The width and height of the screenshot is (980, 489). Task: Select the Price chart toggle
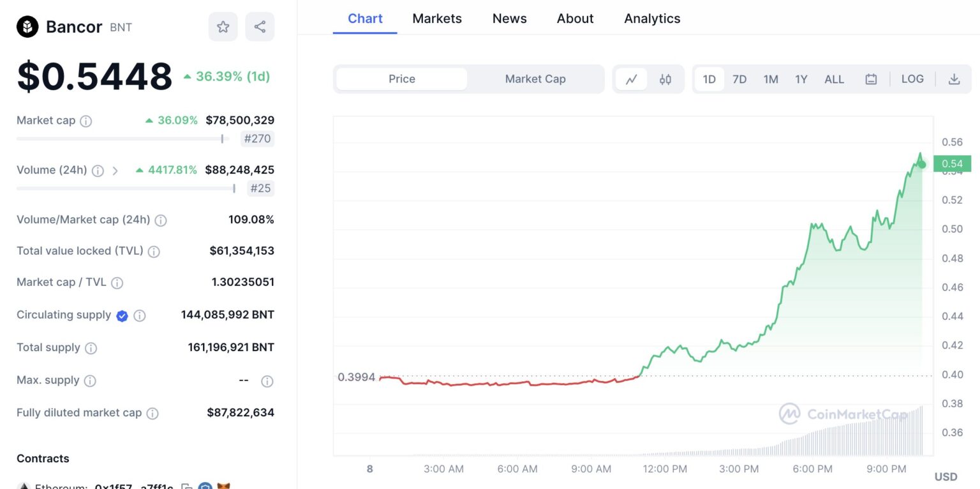point(402,79)
